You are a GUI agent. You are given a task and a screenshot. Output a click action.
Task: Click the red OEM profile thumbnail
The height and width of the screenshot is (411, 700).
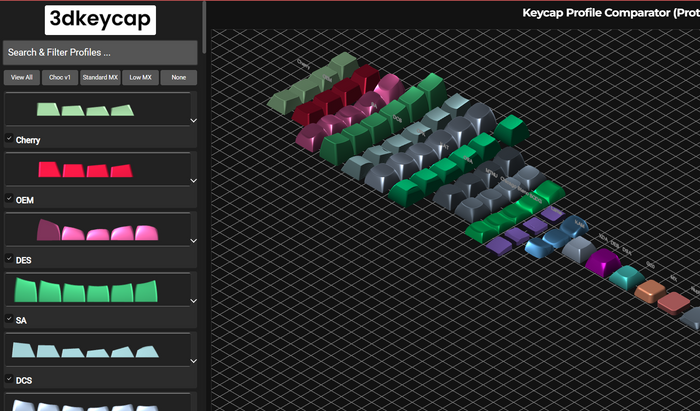pos(85,170)
